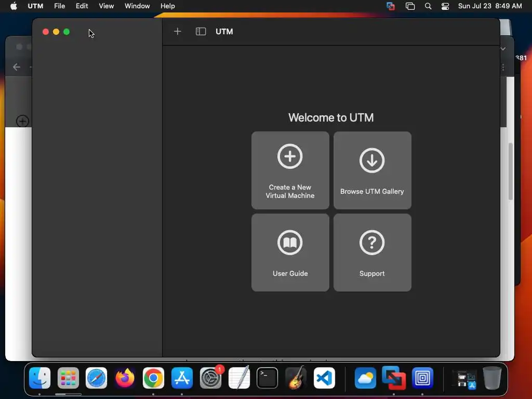Open the cloud weather app in Dock
This screenshot has height=399, width=532.
tap(365, 378)
